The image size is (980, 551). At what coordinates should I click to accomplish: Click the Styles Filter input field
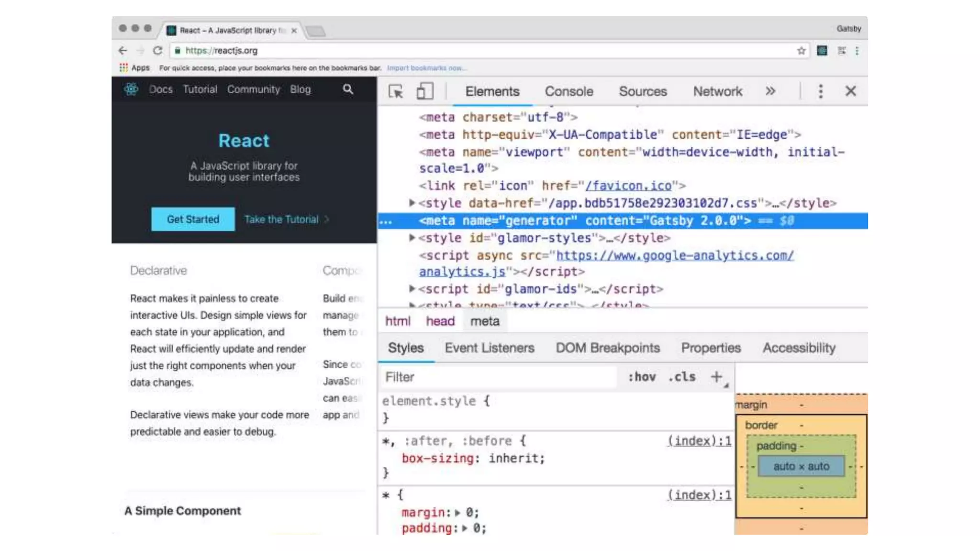(498, 377)
